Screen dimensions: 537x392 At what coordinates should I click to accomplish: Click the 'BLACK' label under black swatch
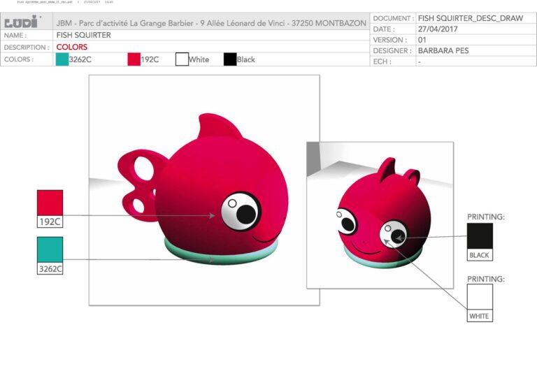click(480, 255)
